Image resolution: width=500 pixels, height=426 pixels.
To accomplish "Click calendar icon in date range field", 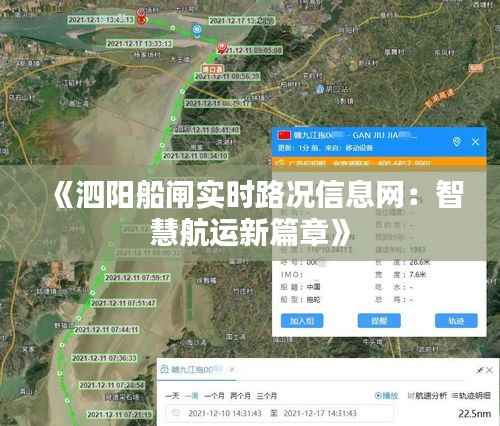I will 175,413.
